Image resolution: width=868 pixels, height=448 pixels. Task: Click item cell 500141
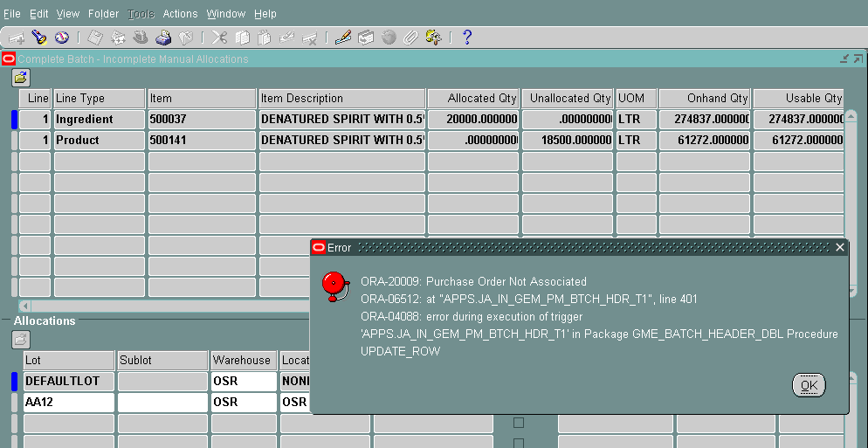click(x=202, y=141)
